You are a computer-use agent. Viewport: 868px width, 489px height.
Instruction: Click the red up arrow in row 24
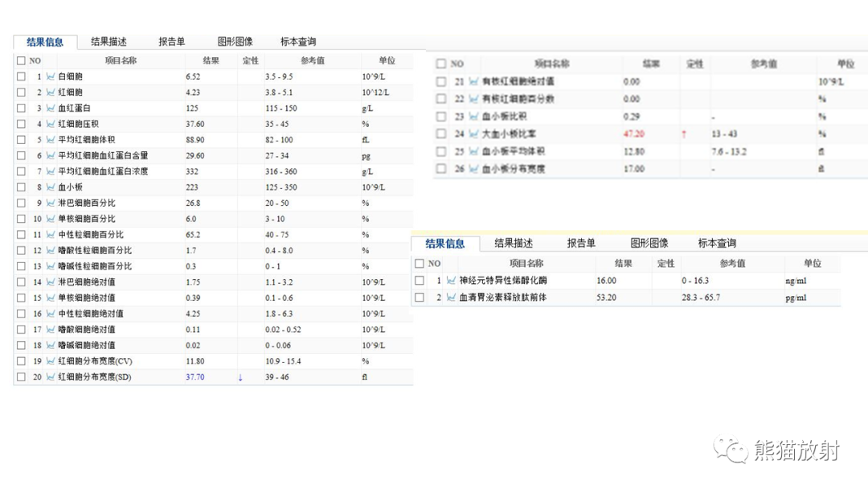coord(684,134)
